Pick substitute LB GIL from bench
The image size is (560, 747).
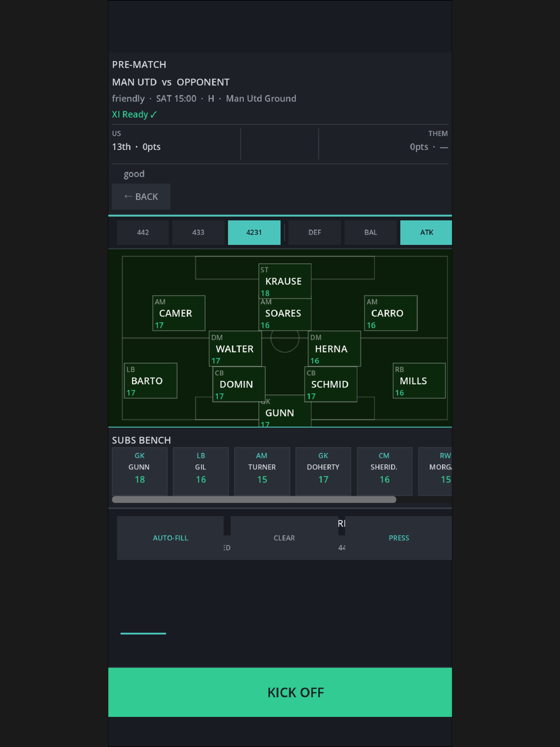click(201, 471)
